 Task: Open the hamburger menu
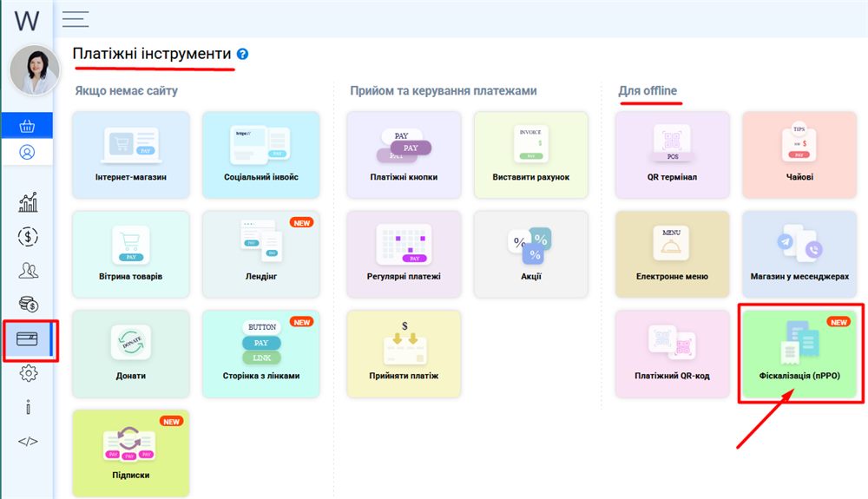[x=76, y=19]
